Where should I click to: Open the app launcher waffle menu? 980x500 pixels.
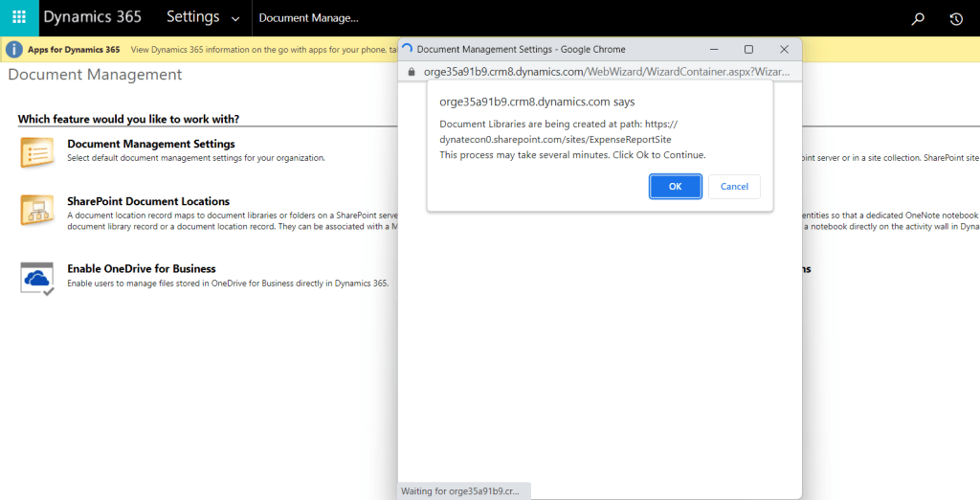(x=19, y=18)
